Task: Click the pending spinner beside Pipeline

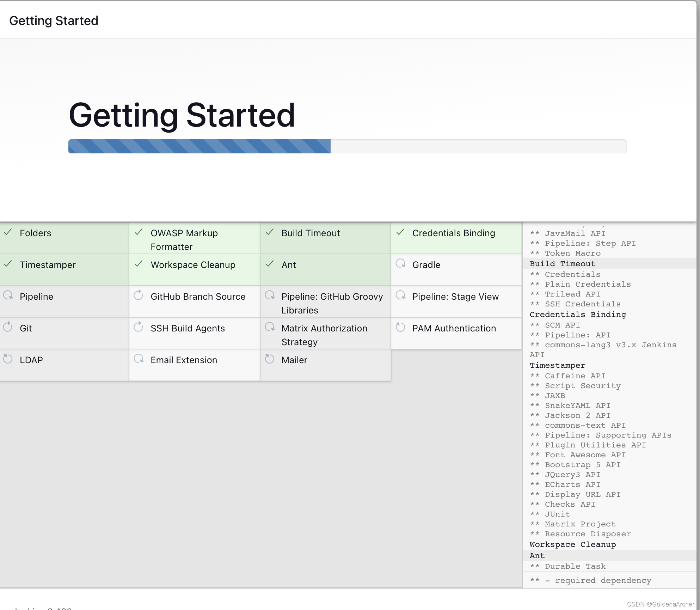Action: [8, 295]
